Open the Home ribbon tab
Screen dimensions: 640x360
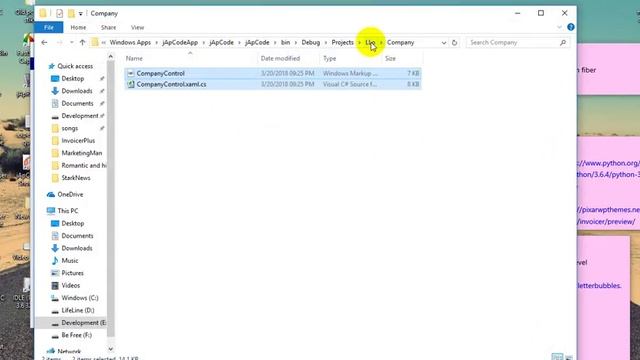click(x=78, y=27)
